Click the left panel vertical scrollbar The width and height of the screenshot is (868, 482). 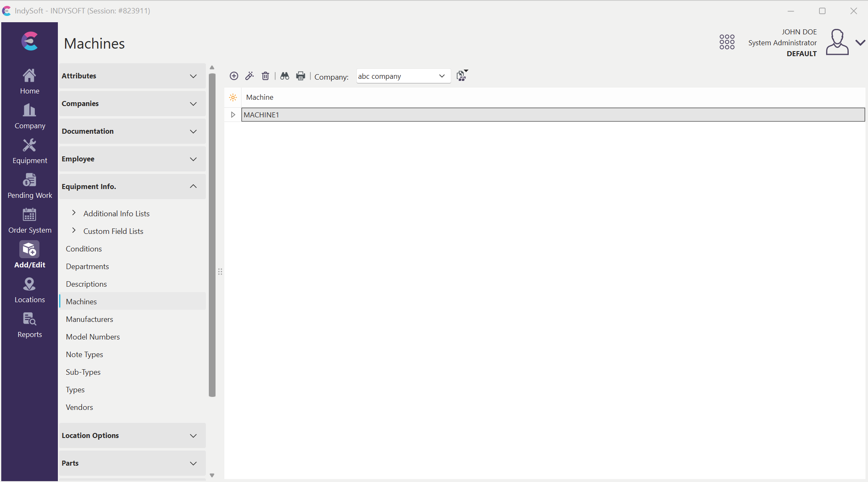pos(212,235)
